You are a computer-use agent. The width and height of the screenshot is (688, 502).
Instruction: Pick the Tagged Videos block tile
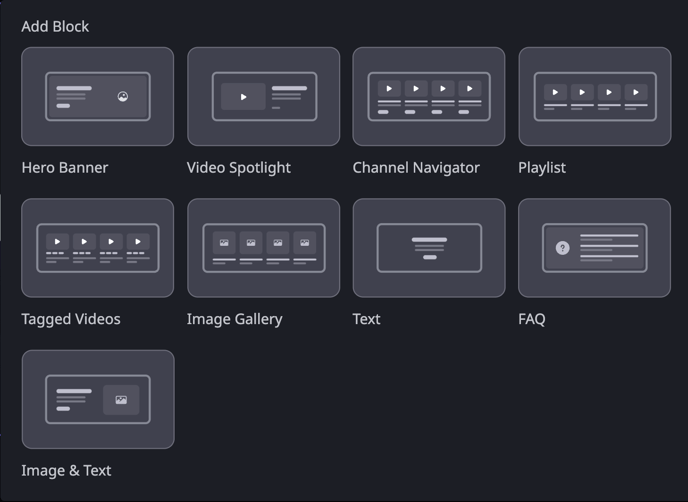pyautogui.click(x=97, y=248)
